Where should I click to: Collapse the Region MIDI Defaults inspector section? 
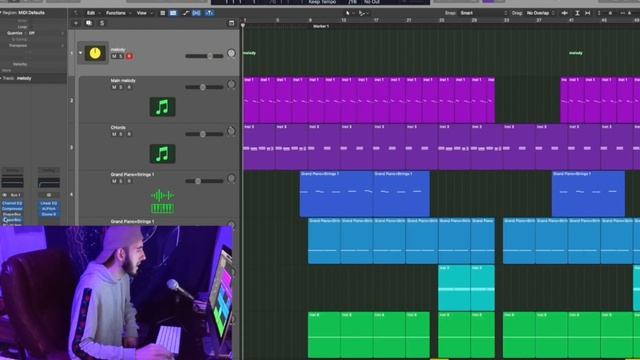1,13
